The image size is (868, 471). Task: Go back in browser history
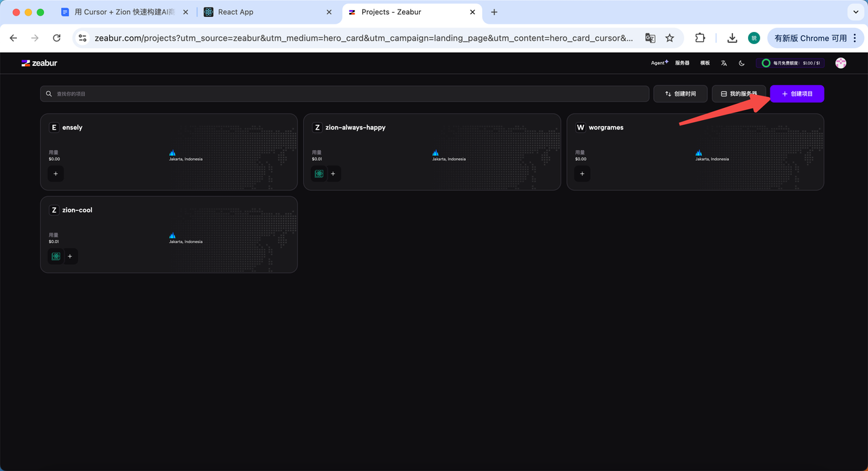click(x=14, y=38)
